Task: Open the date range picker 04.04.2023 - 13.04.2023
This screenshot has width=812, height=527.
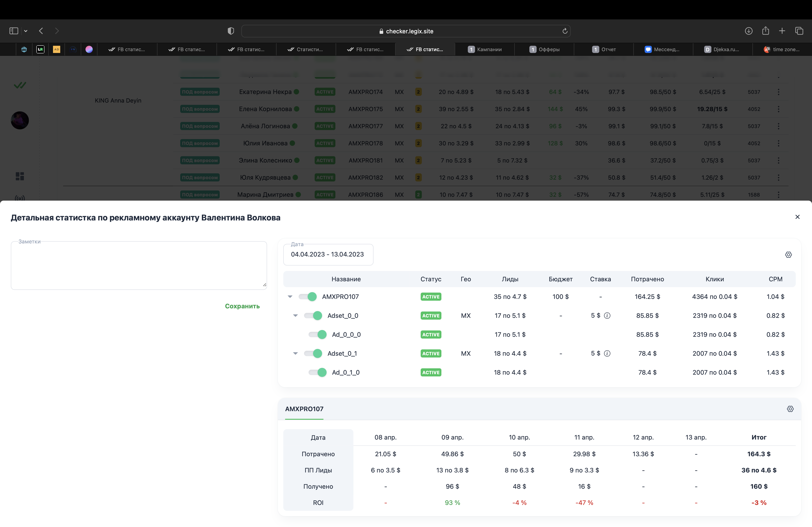Action: coord(328,255)
